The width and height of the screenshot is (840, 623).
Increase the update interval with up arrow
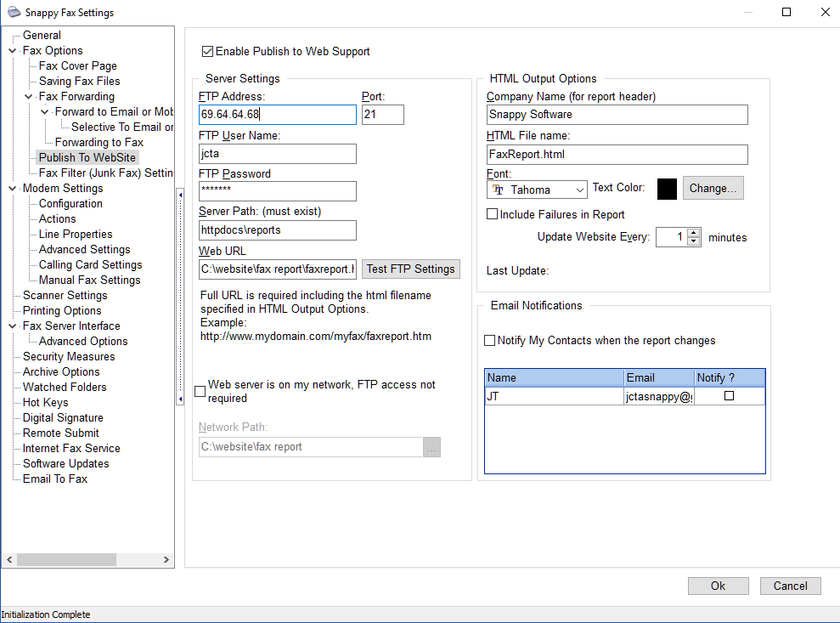coord(694,233)
